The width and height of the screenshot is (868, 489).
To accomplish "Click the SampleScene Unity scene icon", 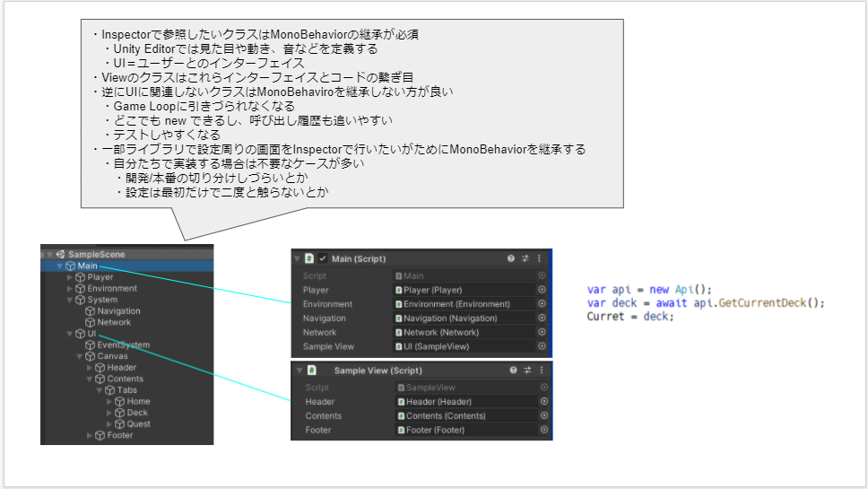I will tap(60, 254).
